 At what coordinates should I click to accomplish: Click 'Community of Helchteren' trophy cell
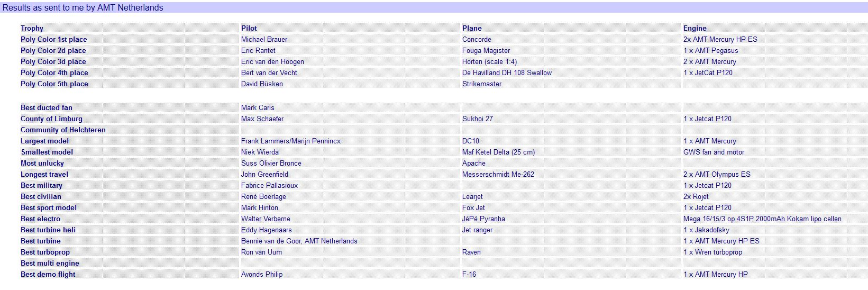(63, 130)
